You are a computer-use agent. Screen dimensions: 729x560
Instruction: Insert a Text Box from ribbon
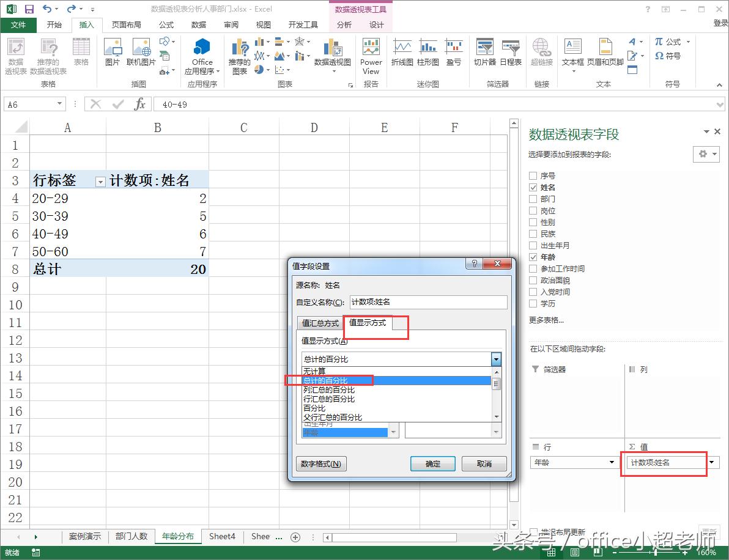(572, 52)
